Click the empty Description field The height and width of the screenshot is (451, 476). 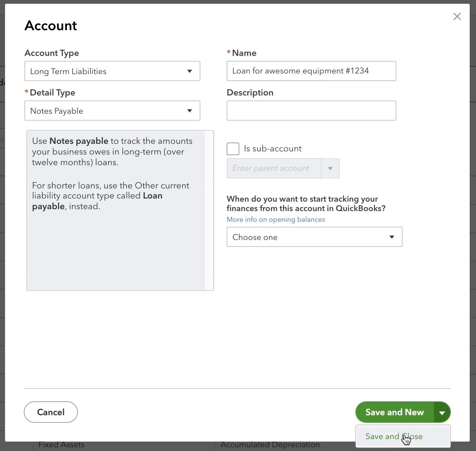[x=311, y=111]
